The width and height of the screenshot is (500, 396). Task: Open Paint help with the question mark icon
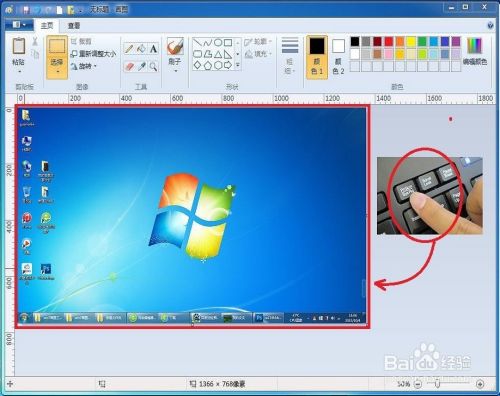click(490, 25)
